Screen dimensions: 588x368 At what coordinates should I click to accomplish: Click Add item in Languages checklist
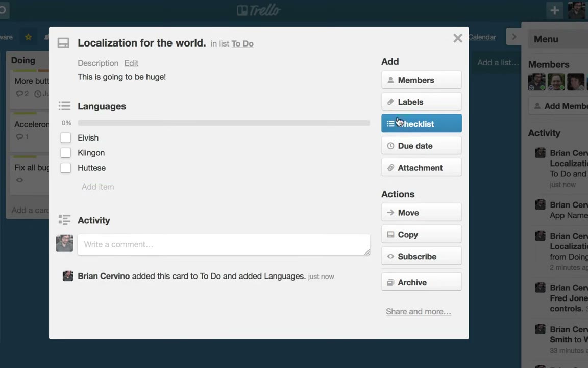[x=98, y=187]
